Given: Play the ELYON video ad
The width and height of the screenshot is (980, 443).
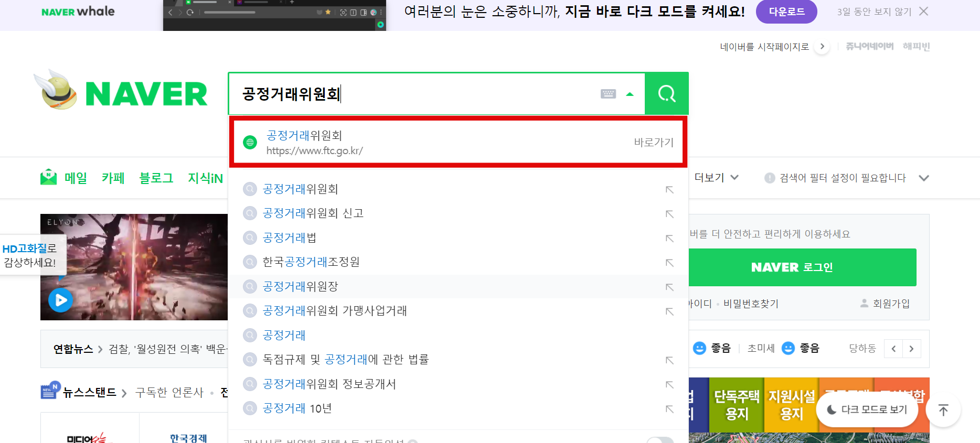Looking at the screenshot, I should click(61, 300).
